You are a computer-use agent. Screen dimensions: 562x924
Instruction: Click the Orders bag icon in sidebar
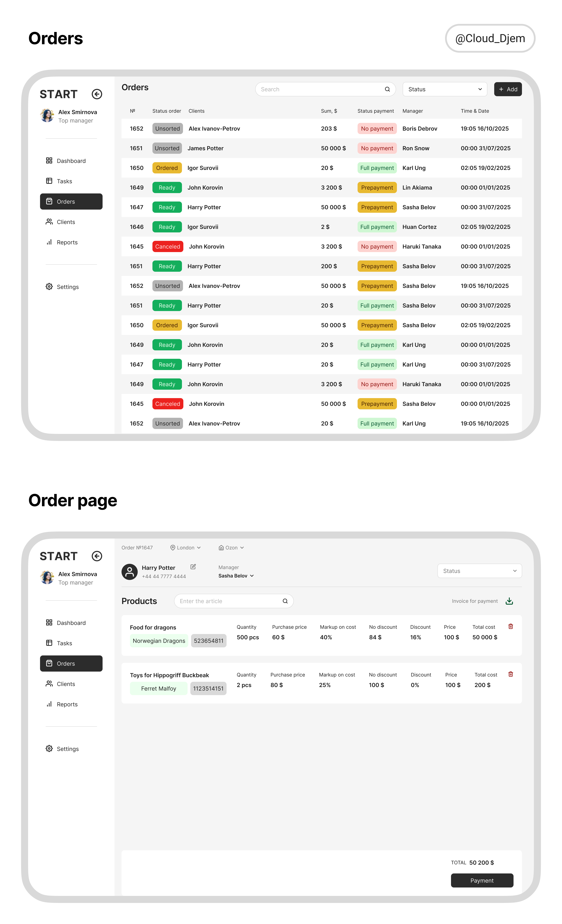[49, 201]
